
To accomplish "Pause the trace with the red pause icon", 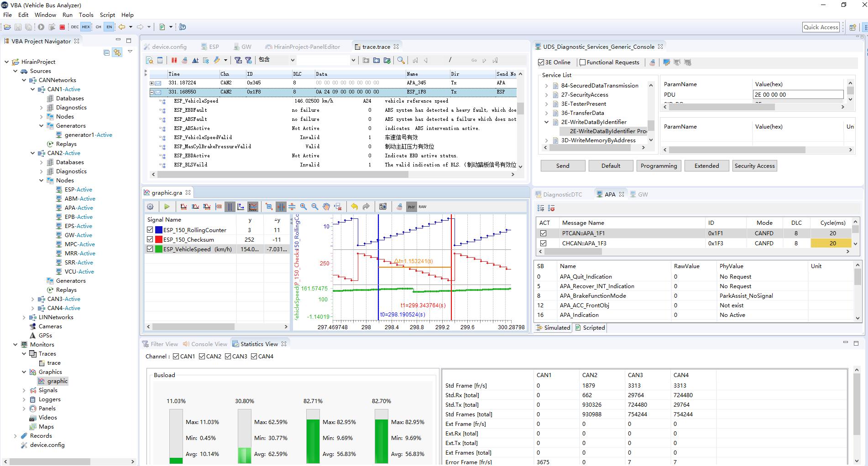I will click(174, 60).
